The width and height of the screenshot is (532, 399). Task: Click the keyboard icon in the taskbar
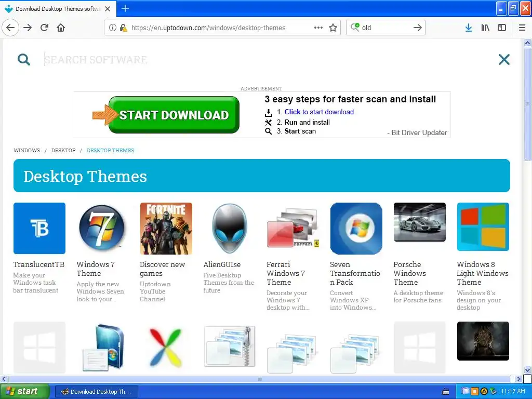445,392
